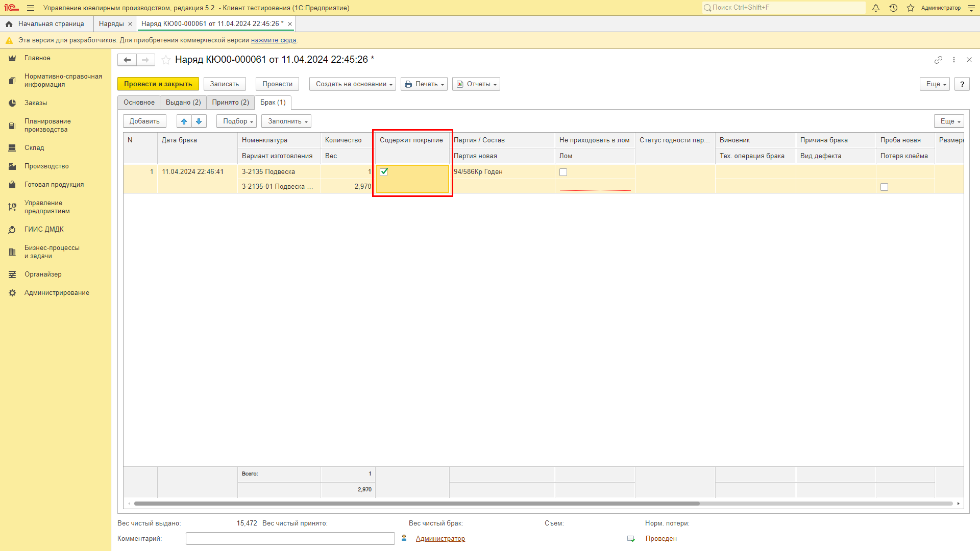Screen dimensions: 980x551
Task: Click the horizontal table scrollbar
Action: point(416,504)
